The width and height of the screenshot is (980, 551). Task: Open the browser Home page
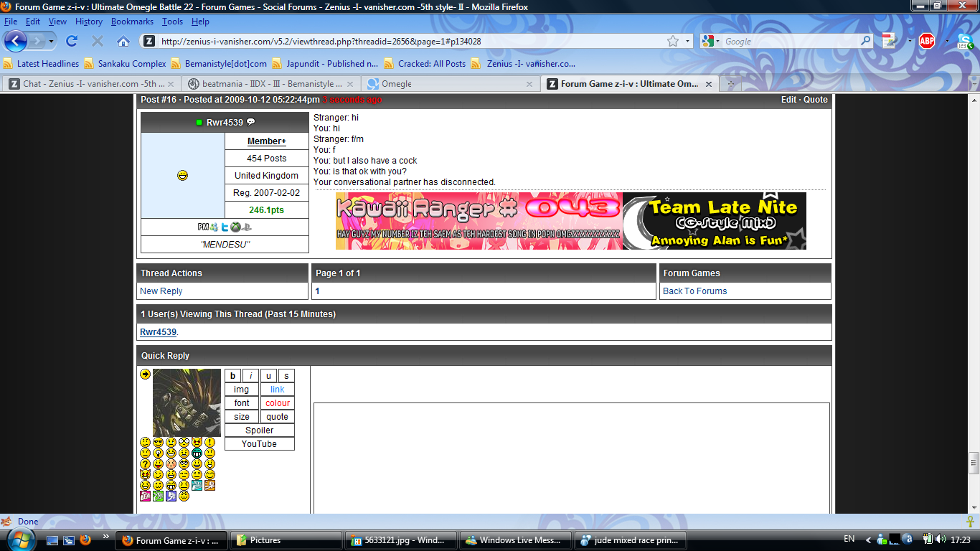pos(123,41)
